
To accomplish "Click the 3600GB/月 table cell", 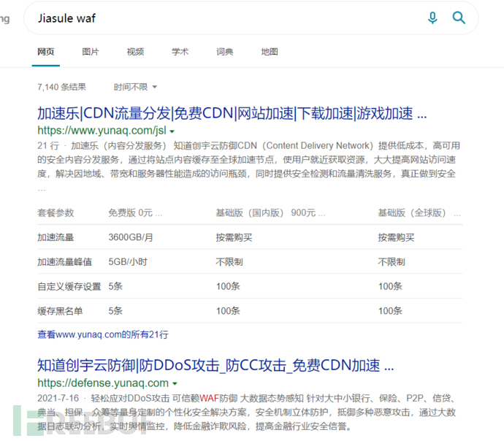I will (x=131, y=237).
